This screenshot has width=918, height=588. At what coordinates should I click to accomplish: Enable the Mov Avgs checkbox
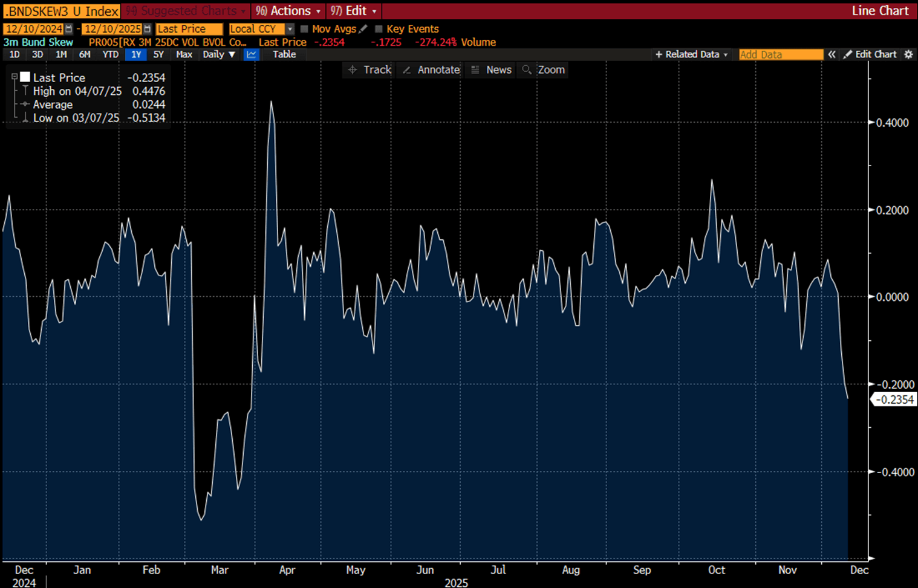[304, 29]
